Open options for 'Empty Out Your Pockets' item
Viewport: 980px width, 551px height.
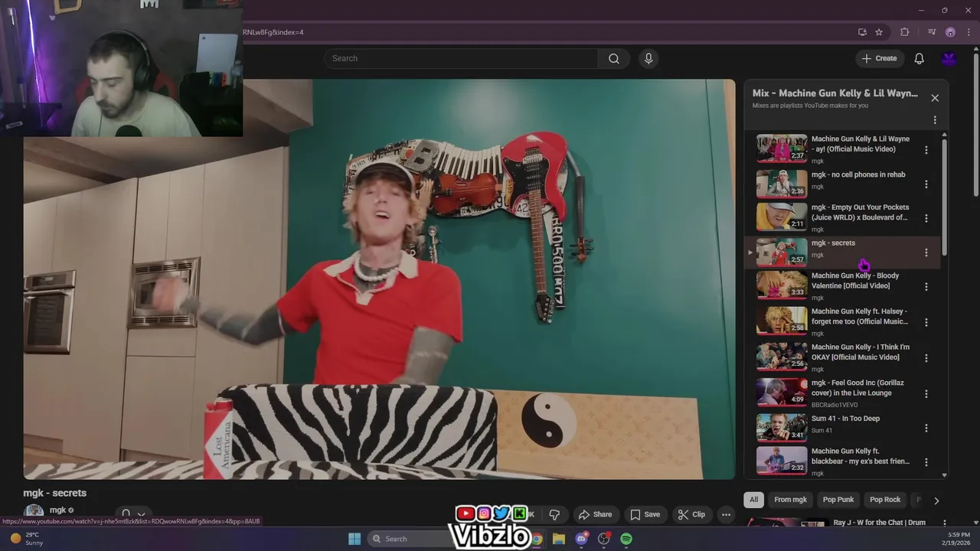tap(926, 218)
